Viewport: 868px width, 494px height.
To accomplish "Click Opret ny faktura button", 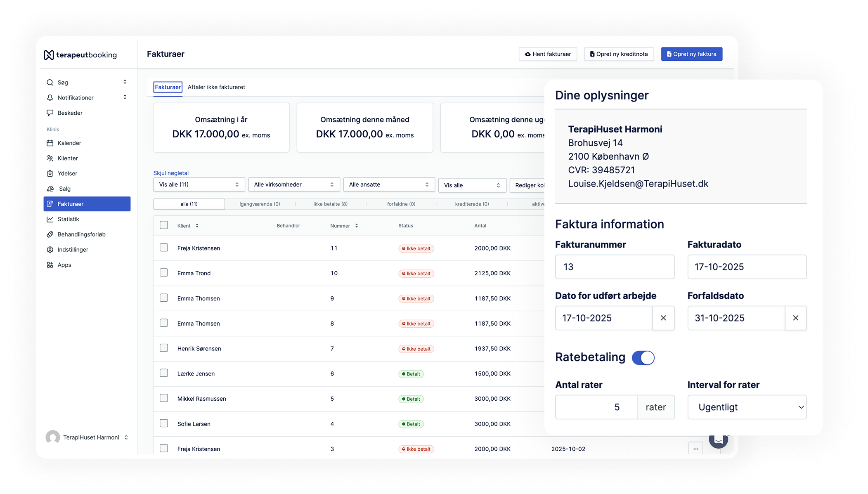I will point(691,54).
